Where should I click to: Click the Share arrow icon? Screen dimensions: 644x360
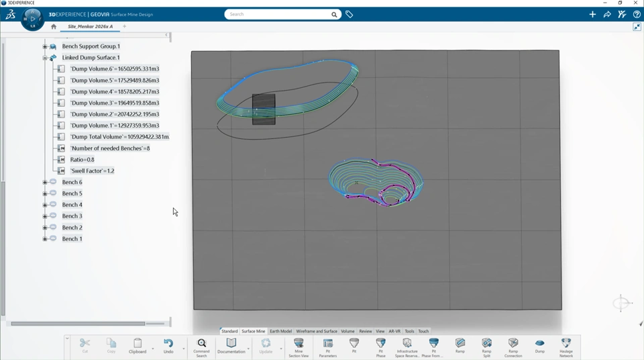coord(607,14)
